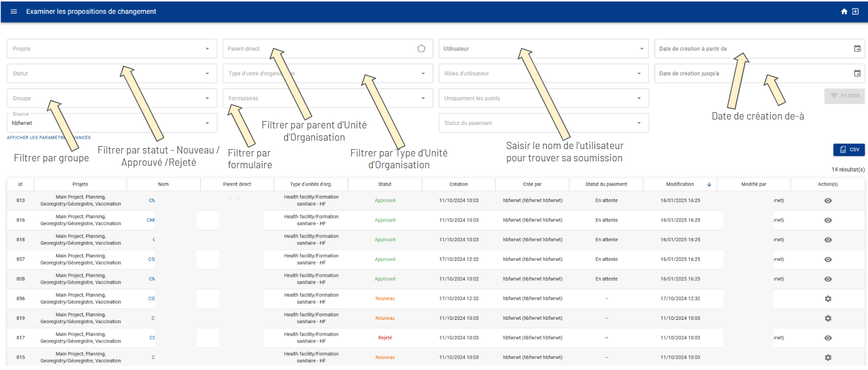Expand the Rôles d'utilisateur dropdown
Screen dimensions: 868x370
coord(544,73)
